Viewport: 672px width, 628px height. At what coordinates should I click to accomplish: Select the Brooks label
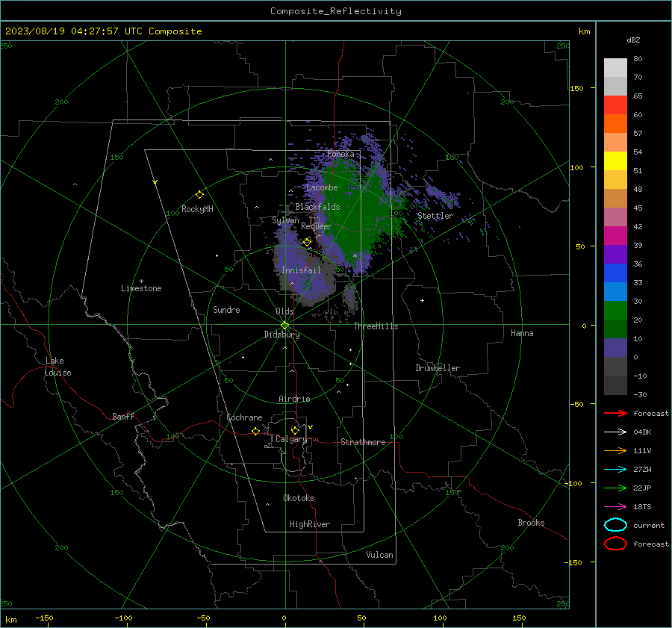531,523
